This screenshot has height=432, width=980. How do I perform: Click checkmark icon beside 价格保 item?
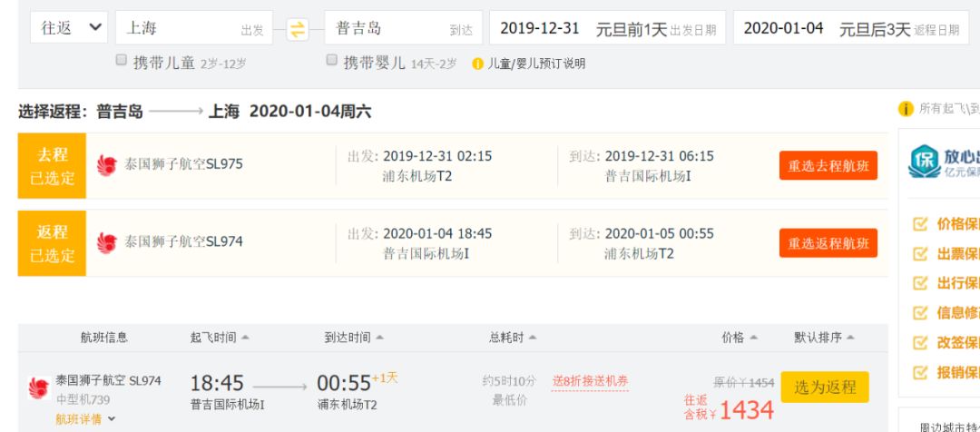coord(920,224)
